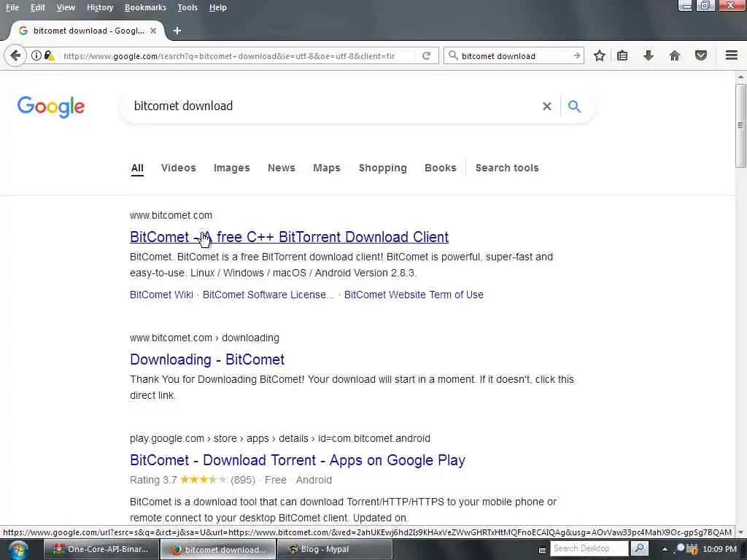Open the Windows Start orb

point(18,550)
